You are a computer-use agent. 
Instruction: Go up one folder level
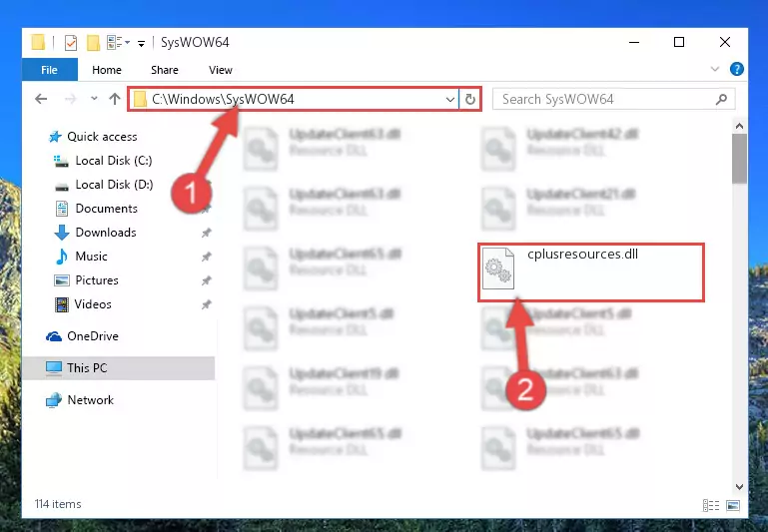[115, 99]
